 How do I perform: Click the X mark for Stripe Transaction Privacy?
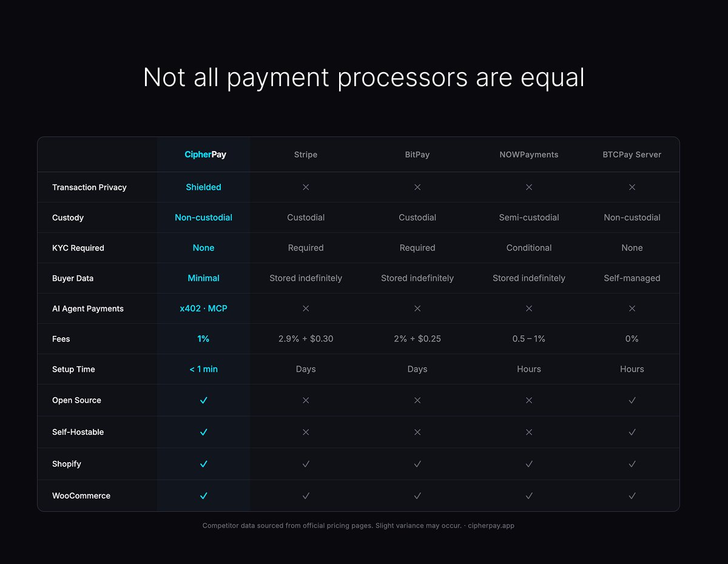tap(306, 187)
